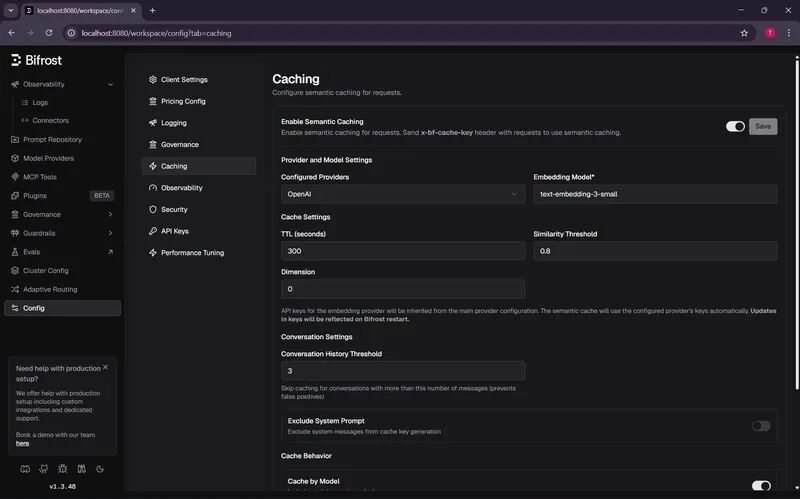The height and width of the screenshot is (499, 800).
Task: Open the API Keys settings tab
Action: coord(174,231)
